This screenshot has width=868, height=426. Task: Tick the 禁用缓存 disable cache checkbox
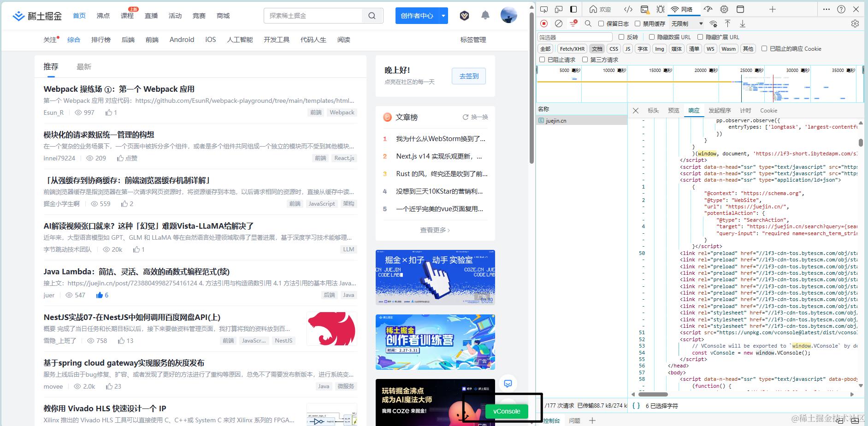(x=638, y=24)
